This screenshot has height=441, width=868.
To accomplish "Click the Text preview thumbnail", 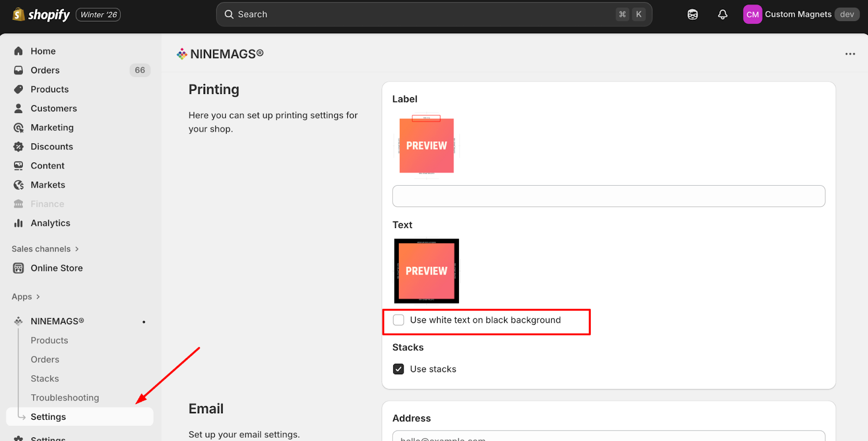I will point(426,271).
